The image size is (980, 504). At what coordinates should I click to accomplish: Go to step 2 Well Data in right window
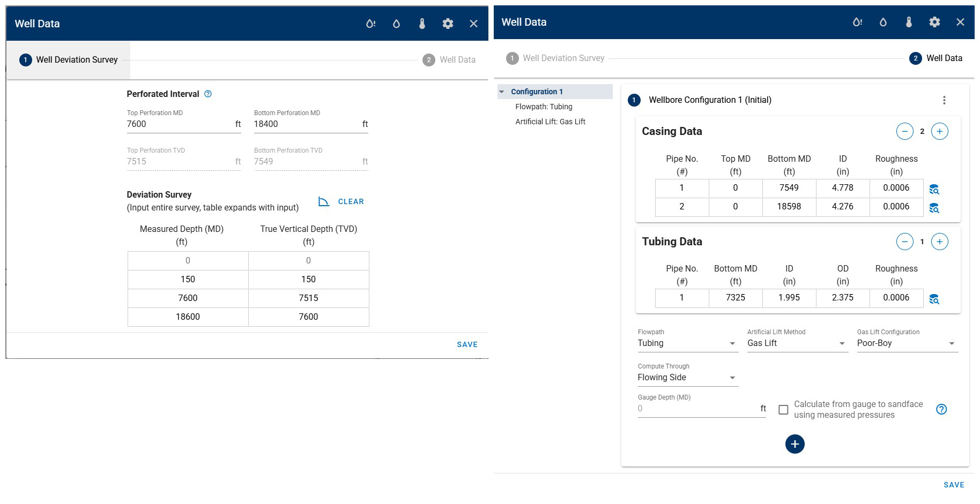pos(936,58)
